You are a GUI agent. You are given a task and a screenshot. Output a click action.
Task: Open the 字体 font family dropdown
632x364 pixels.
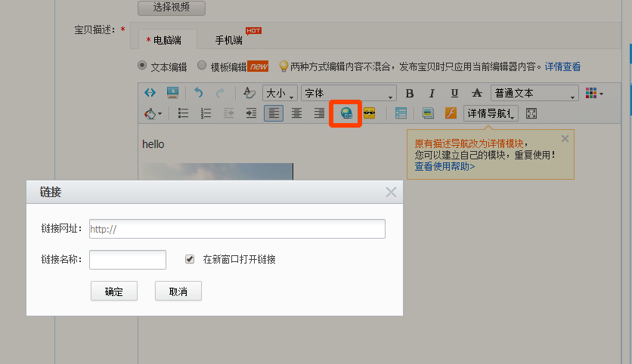pyautogui.click(x=349, y=94)
